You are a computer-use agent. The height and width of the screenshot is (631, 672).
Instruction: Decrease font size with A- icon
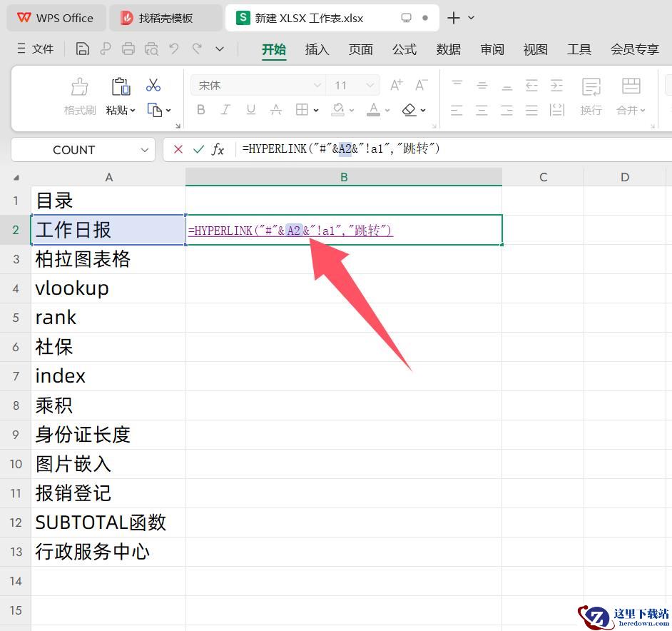click(x=422, y=85)
